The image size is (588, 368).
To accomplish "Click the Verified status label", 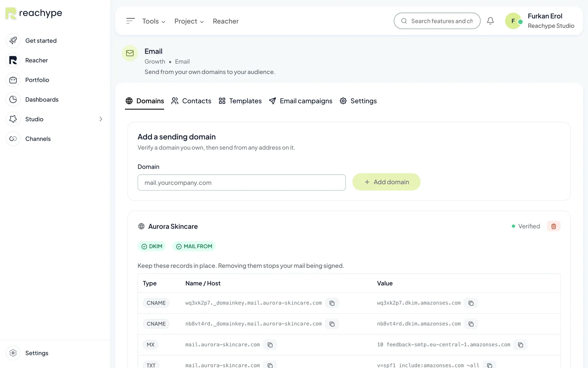I will click(x=526, y=226).
